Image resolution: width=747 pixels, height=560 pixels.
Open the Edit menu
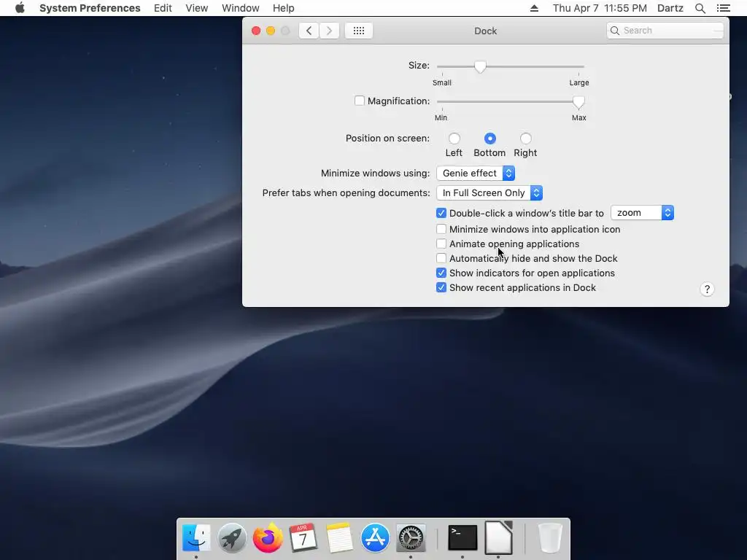163,8
